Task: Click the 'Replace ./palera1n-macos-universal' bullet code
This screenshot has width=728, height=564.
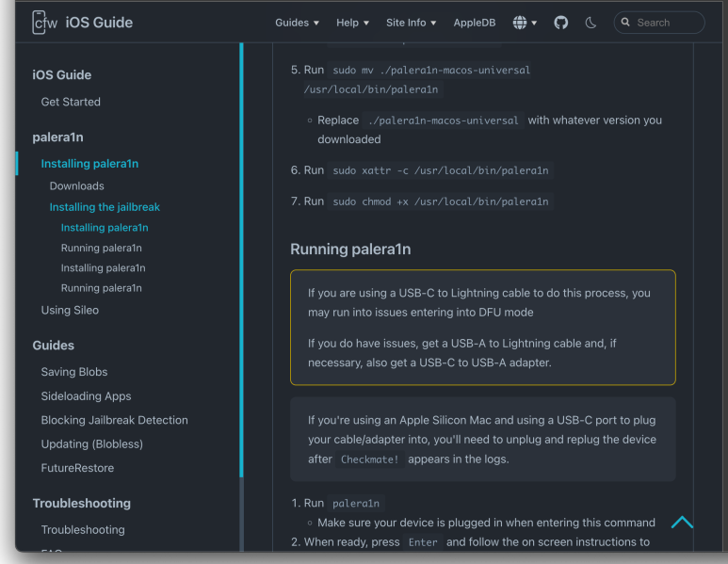Action: click(443, 121)
